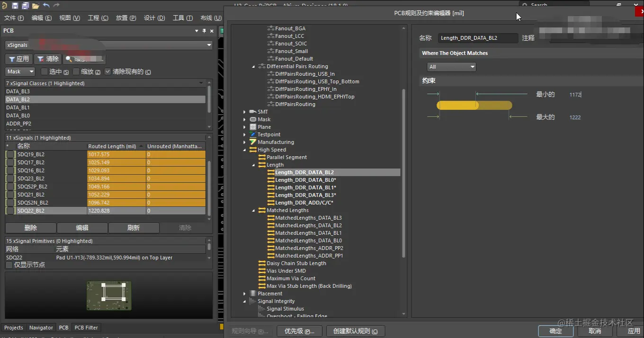Close the PCB panel
Image resolution: width=644 pixels, height=338 pixels.
coord(212,31)
